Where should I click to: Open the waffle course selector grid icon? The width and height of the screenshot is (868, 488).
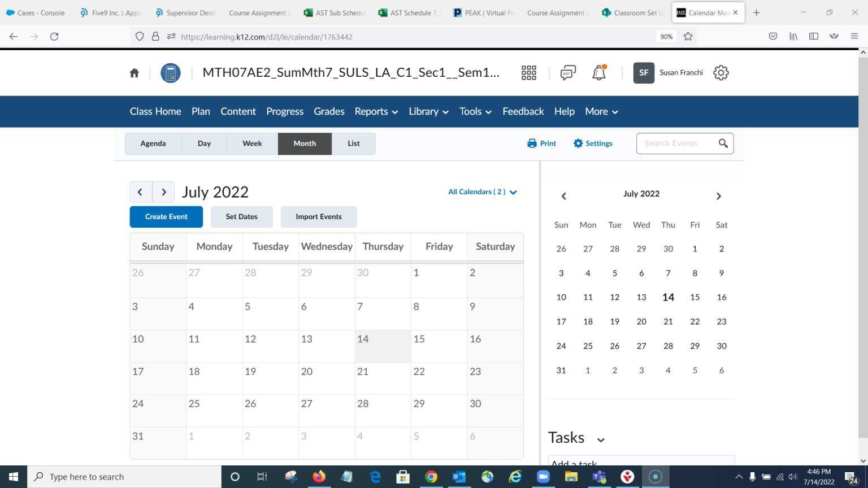[x=528, y=72]
